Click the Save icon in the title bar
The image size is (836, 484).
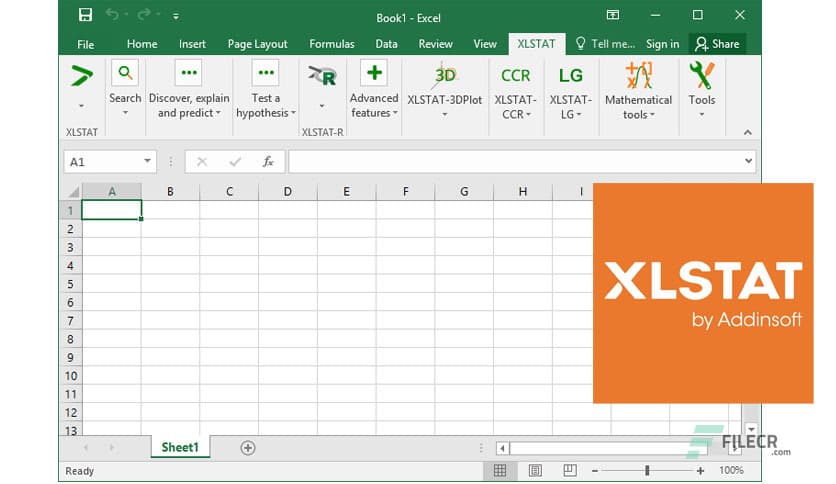tap(85, 14)
